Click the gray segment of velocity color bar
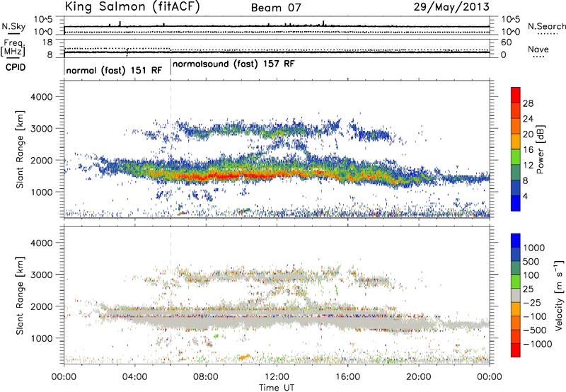The width and height of the screenshot is (566, 392). coord(516,296)
